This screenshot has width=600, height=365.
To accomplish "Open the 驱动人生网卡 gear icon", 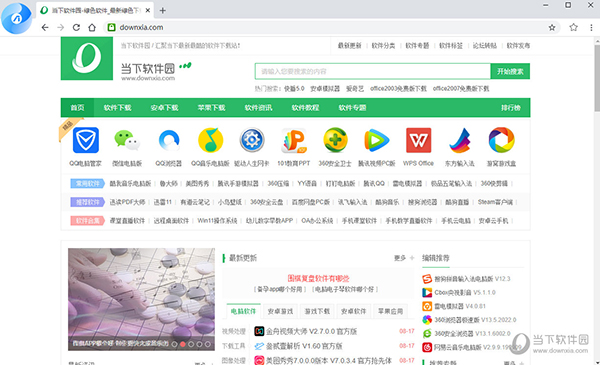I will tap(252, 140).
